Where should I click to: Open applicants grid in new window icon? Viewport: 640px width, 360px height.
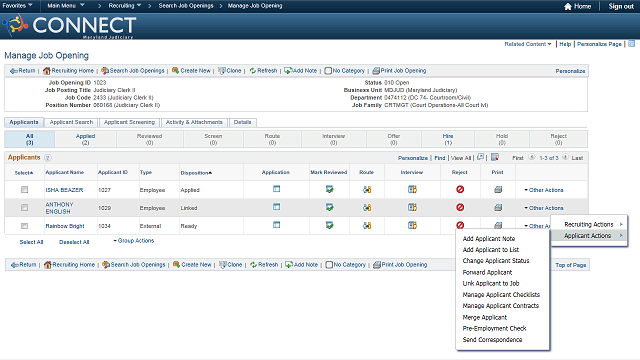(480, 157)
